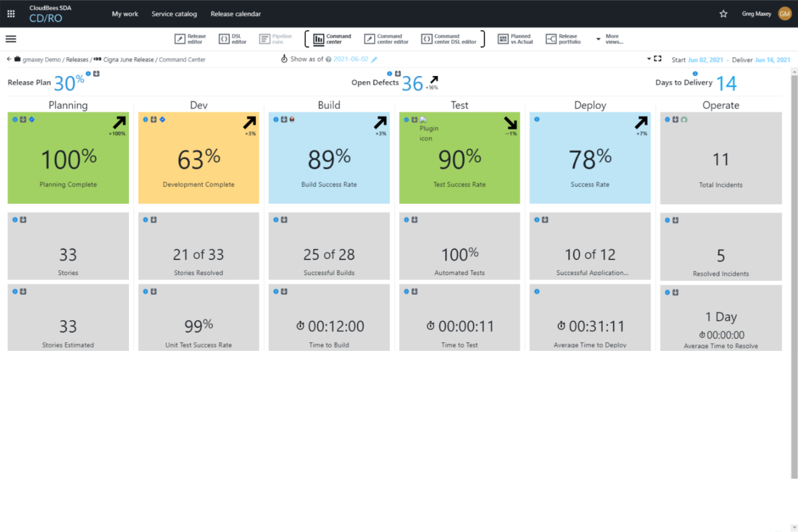
Task: Open the Service catalog menu
Action: 174,14
